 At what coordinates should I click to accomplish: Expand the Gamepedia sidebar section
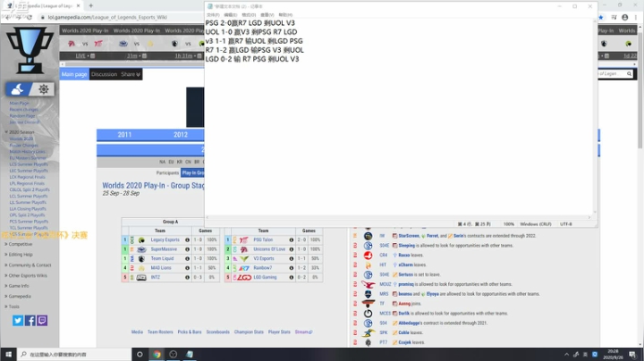tap(18, 296)
